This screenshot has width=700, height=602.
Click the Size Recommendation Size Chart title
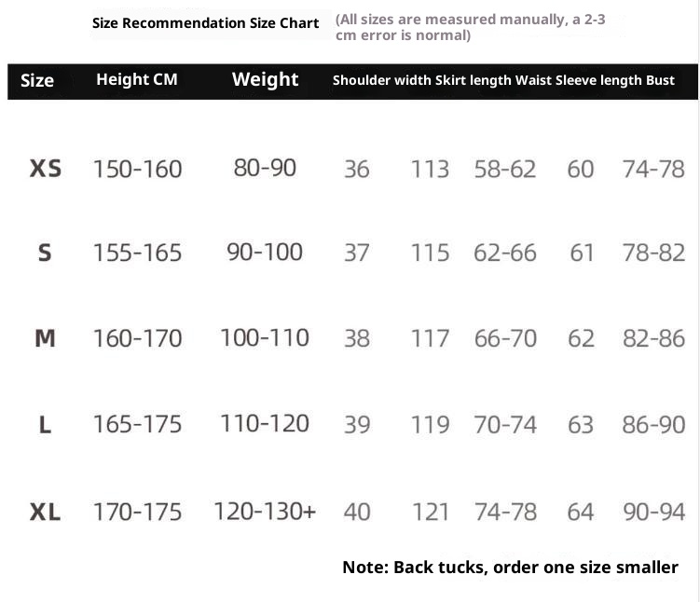pos(205,23)
